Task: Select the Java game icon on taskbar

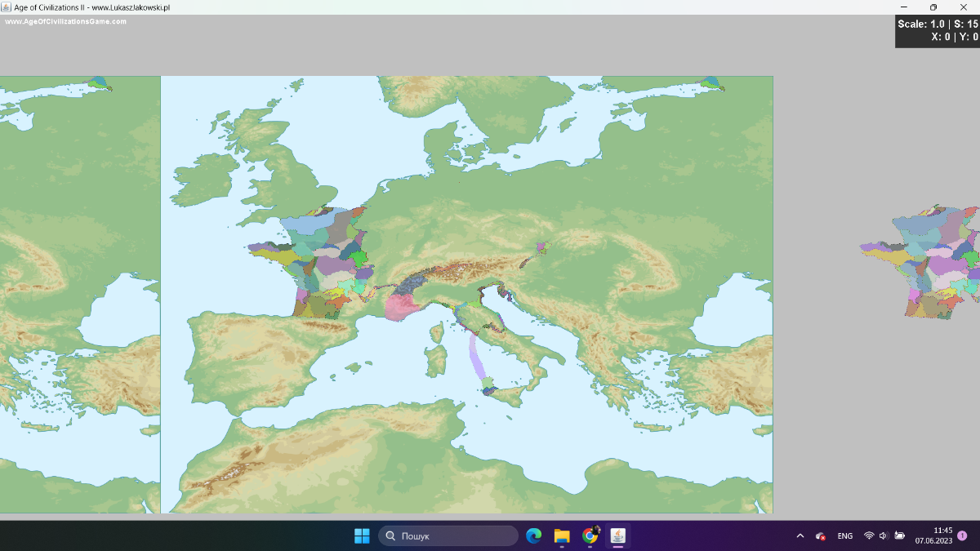Action: point(618,536)
